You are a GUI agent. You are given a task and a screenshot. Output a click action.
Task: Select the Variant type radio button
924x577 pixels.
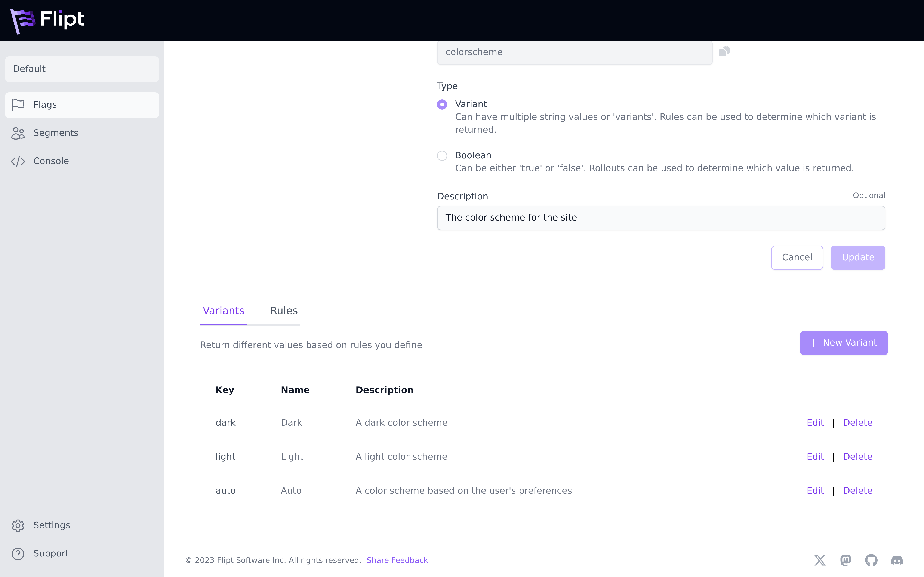(x=442, y=104)
